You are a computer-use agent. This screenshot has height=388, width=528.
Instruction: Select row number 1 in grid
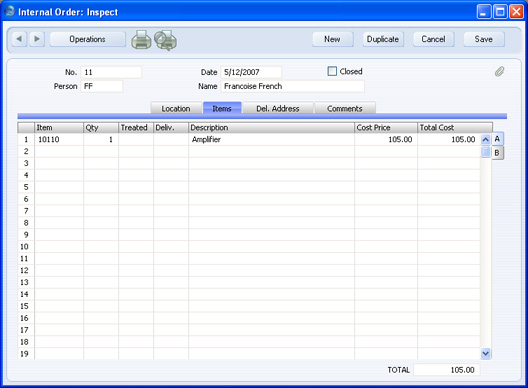[x=26, y=139]
